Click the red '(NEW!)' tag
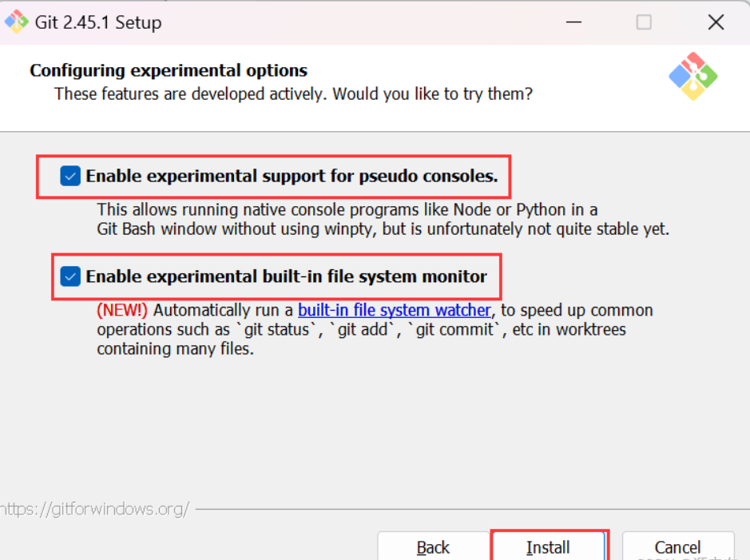 pyautogui.click(x=122, y=310)
